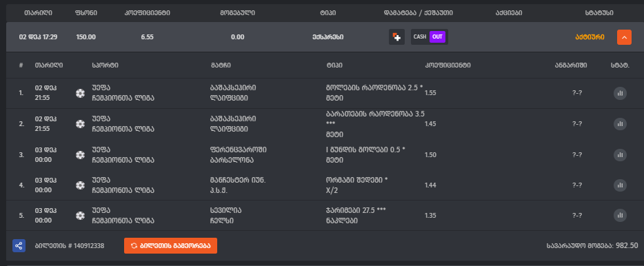Click ბაშაკსეჰირი ლაიფციგი match in row 2

point(232,124)
